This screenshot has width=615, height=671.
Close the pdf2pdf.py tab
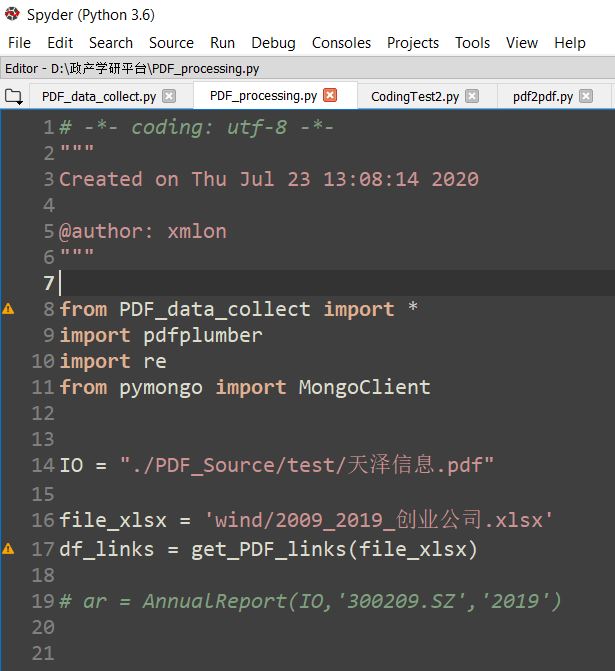[586, 96]
